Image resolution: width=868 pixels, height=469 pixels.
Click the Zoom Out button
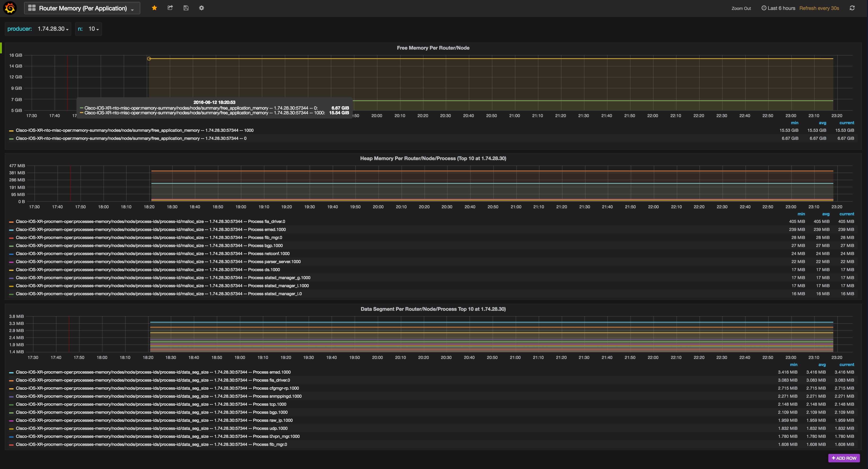click(741, 9)
